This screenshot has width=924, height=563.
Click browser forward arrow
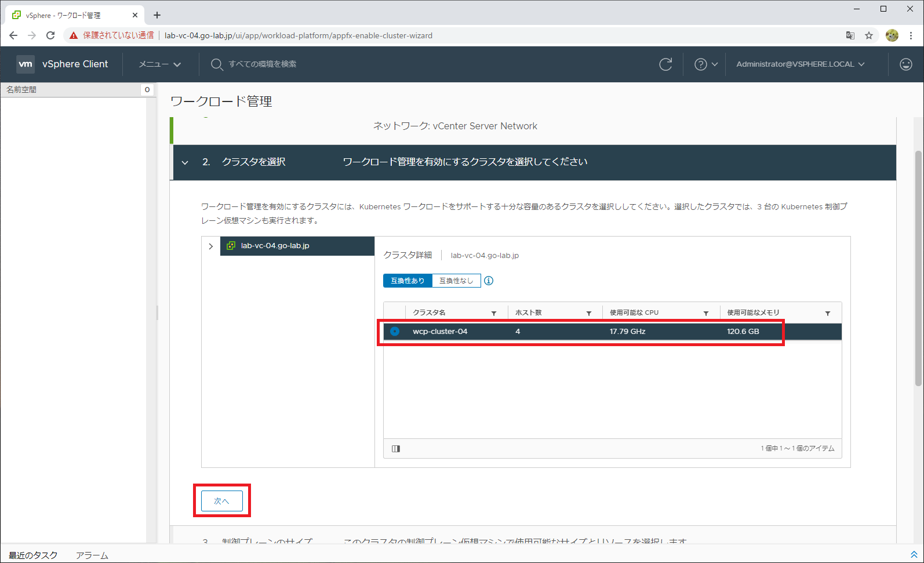click(x=32, y=35)
